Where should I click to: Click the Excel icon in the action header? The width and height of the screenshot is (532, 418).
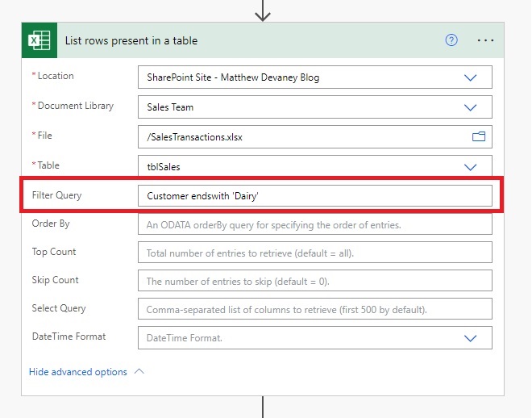click(39, 40)
